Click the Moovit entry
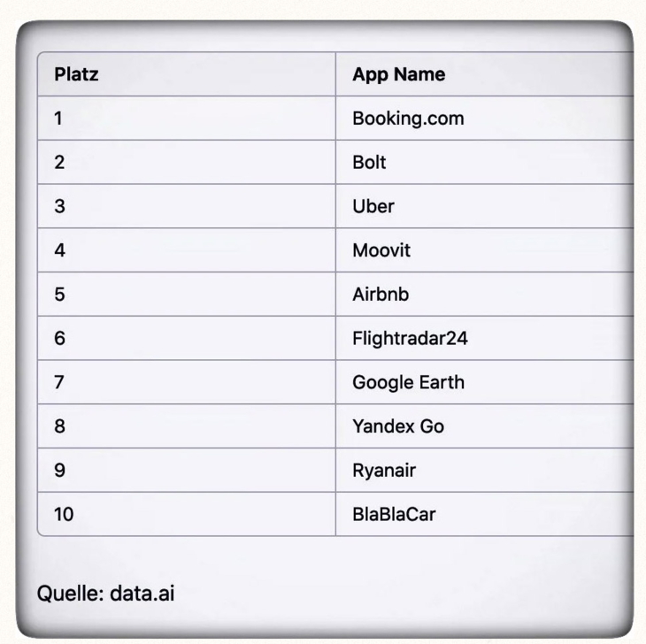Image resolution: width=646 pixels, height=644 pixels. tap(381, 250)
